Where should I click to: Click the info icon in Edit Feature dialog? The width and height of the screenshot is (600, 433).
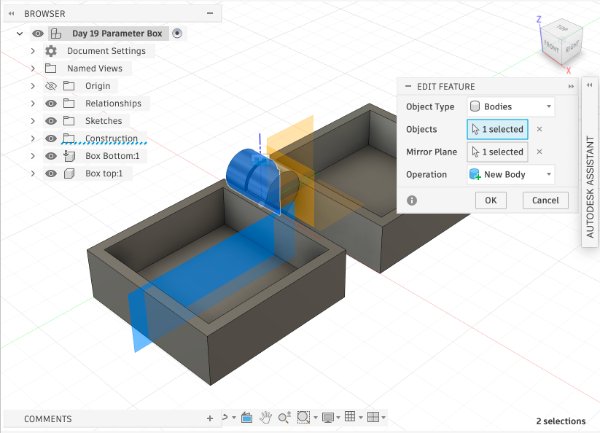point(412,200)
